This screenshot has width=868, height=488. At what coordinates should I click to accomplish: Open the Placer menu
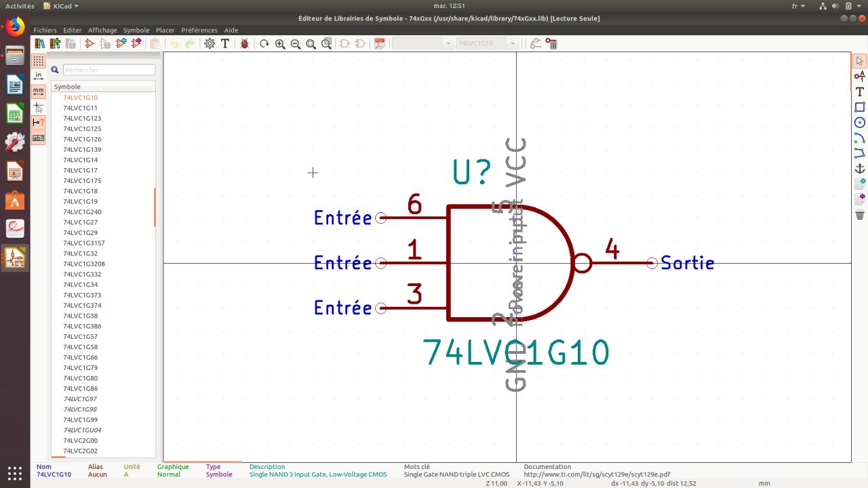pos(165,30)
